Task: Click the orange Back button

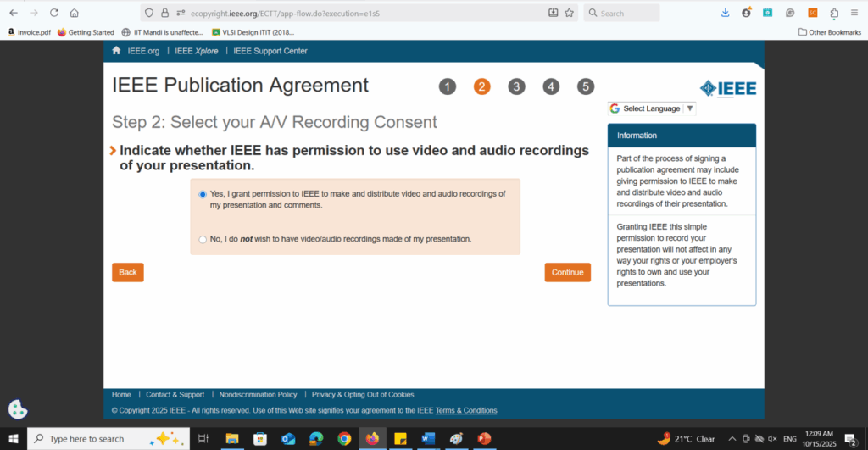Action: (127, 272)
